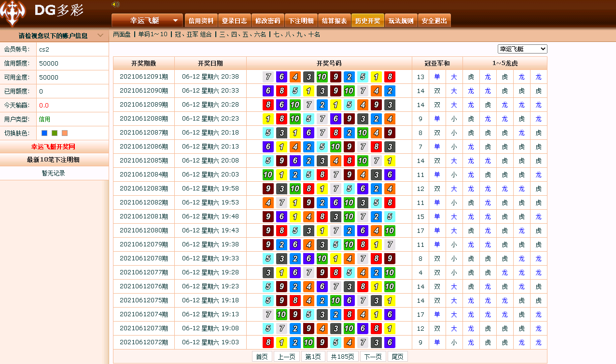Choose the orange skin color swatch
Viewport: 616px width, 364px height.
65,133
